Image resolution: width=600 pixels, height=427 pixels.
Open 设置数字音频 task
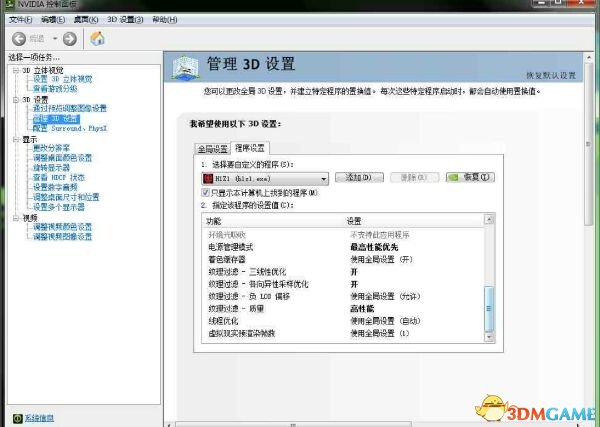[x=55, y=187]
